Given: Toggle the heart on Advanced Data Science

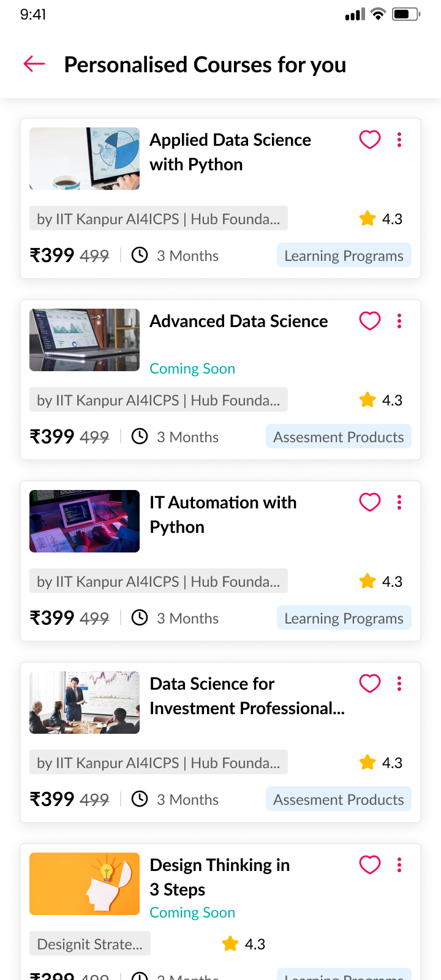Looking at the screenshot, I should click(x=370, y=321).
